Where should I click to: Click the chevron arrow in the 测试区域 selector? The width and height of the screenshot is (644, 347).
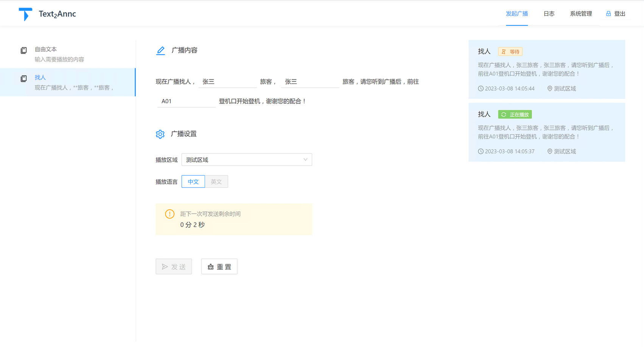[305, 159]
